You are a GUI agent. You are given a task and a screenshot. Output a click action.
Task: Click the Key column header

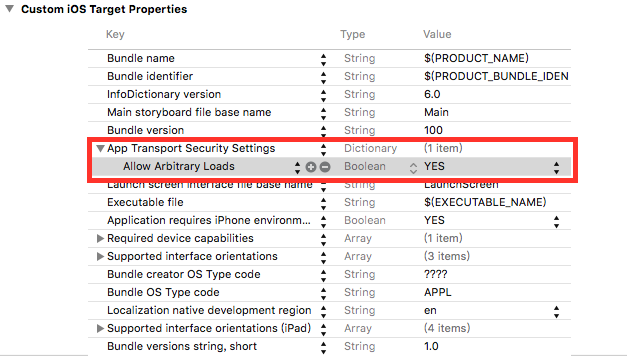[115, 34]
